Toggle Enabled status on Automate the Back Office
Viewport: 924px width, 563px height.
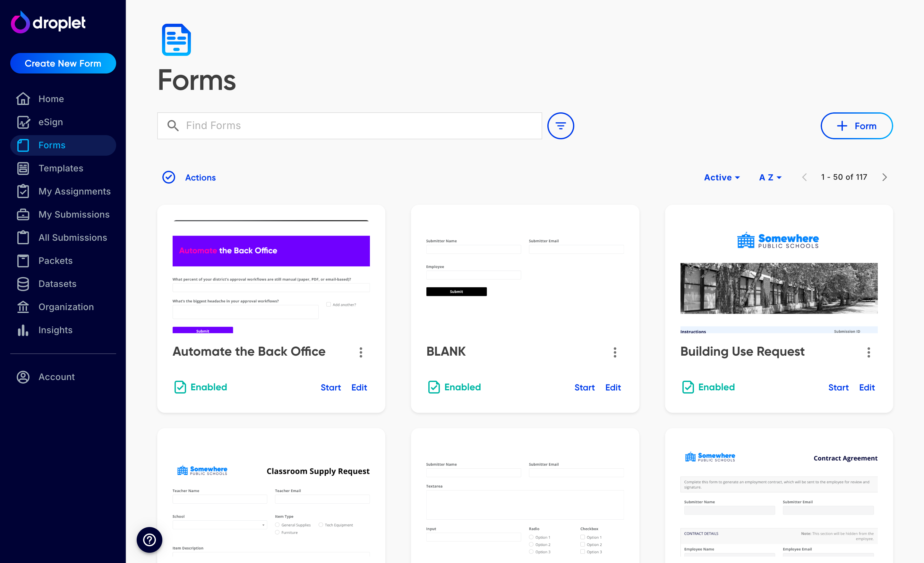tap(201, 387)
